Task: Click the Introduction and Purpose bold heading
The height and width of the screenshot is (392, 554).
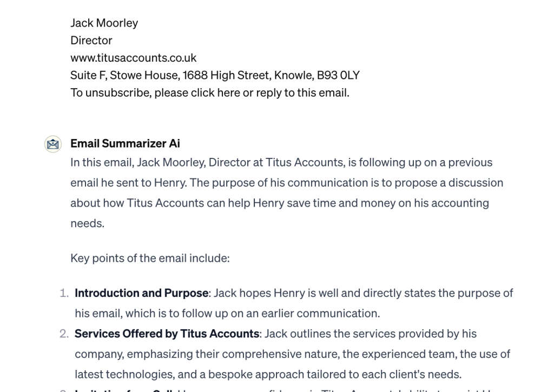Action: [141, 293]
